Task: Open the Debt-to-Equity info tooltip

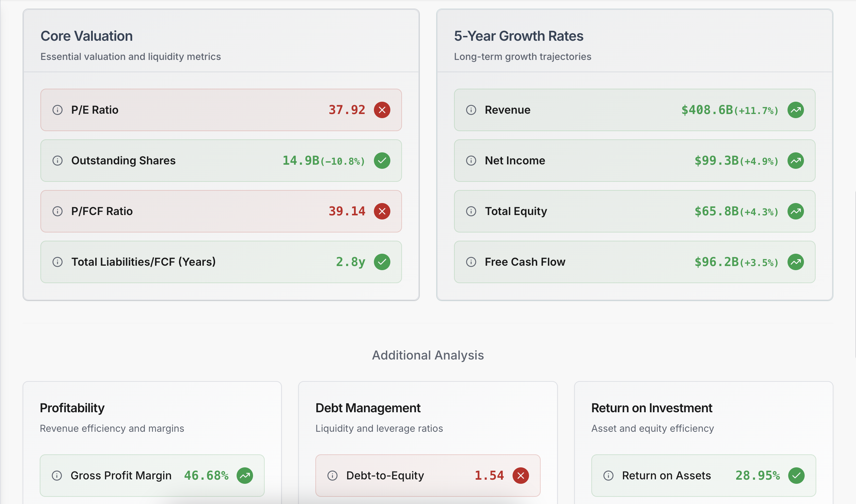Action: tap(332, 475)
